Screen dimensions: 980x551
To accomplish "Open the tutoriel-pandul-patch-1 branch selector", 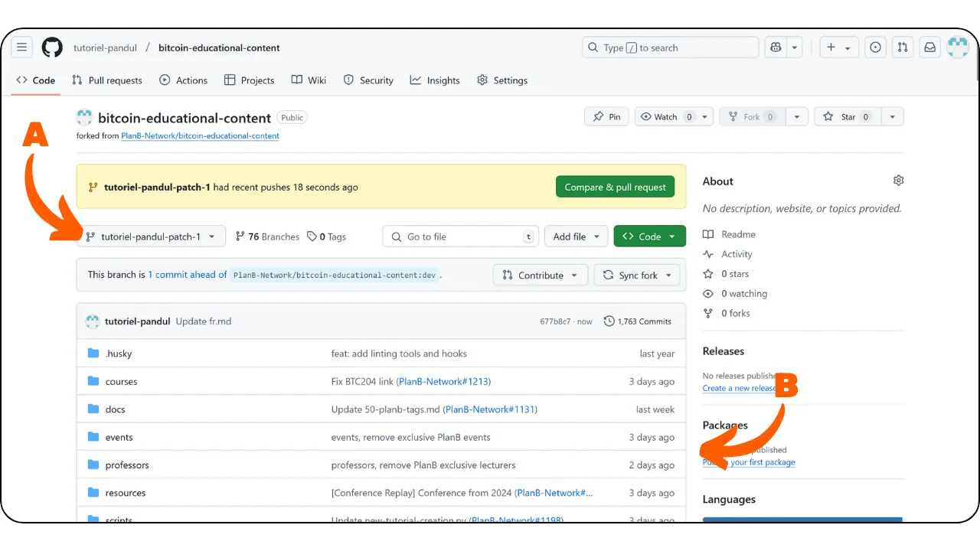I will 151,236.
